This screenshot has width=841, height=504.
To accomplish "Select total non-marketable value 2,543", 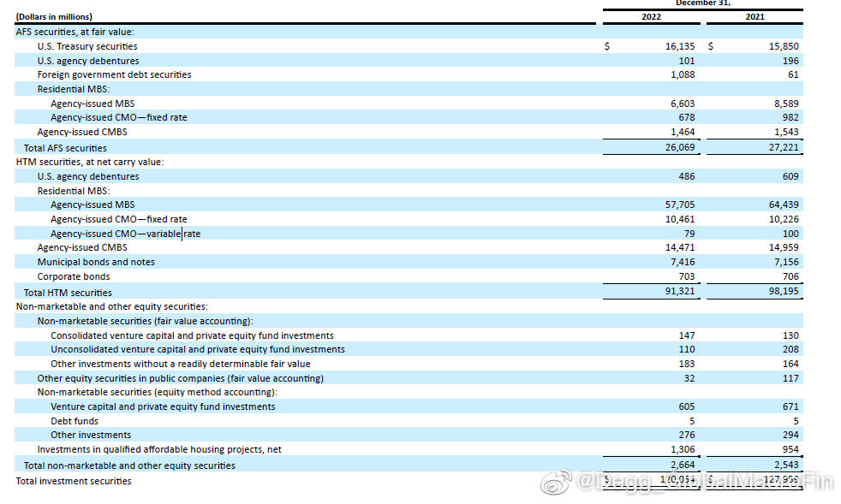I will (786, 465).
